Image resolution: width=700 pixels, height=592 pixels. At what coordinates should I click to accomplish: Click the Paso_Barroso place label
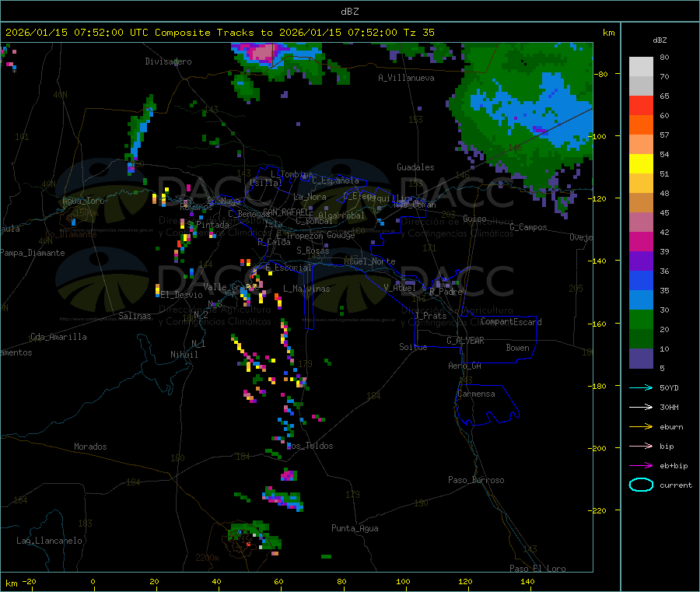[476, 480]
